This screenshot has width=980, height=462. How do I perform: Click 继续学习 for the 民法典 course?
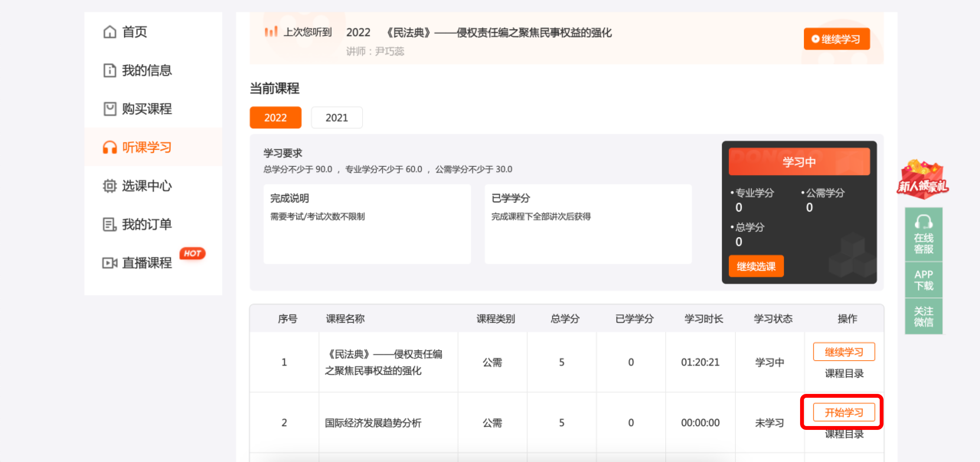point(843,352)
